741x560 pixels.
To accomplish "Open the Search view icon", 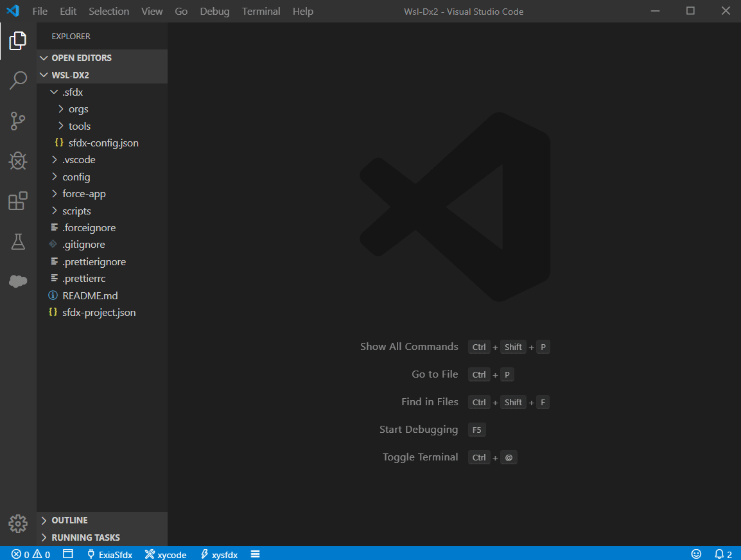I will click(x=18, y=80).
